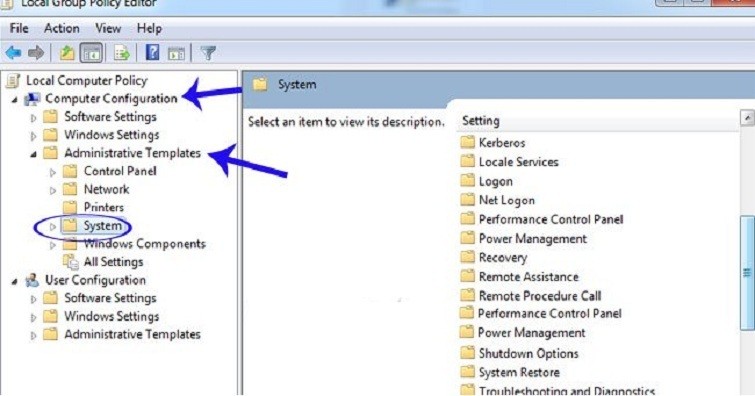Click the Printers folder icon
Screen dimensions: 755x396
[x=70, y=208]
